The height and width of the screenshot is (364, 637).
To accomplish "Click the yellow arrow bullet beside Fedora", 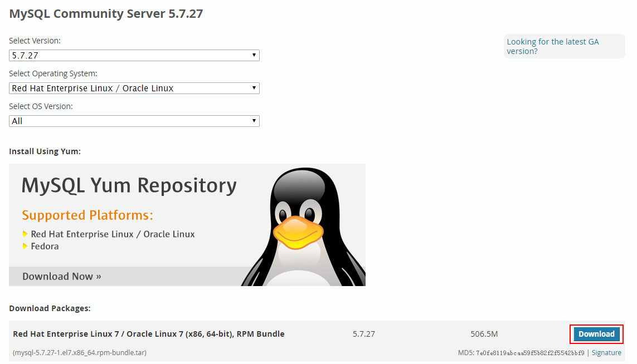I will 26,246.
